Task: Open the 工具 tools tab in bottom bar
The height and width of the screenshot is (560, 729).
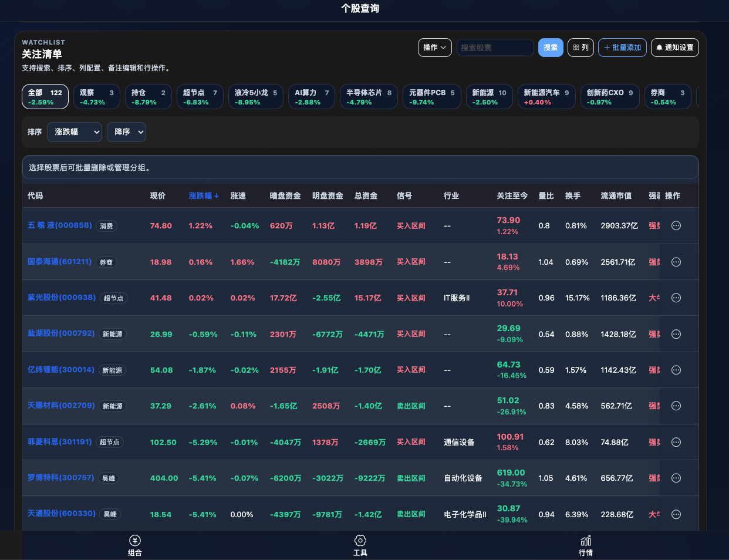Action: pos(360,545)
